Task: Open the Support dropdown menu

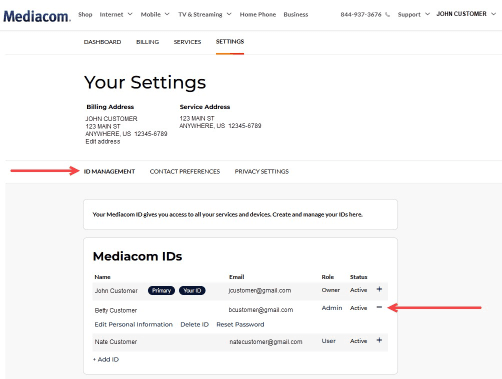Action: click(414, 14)
